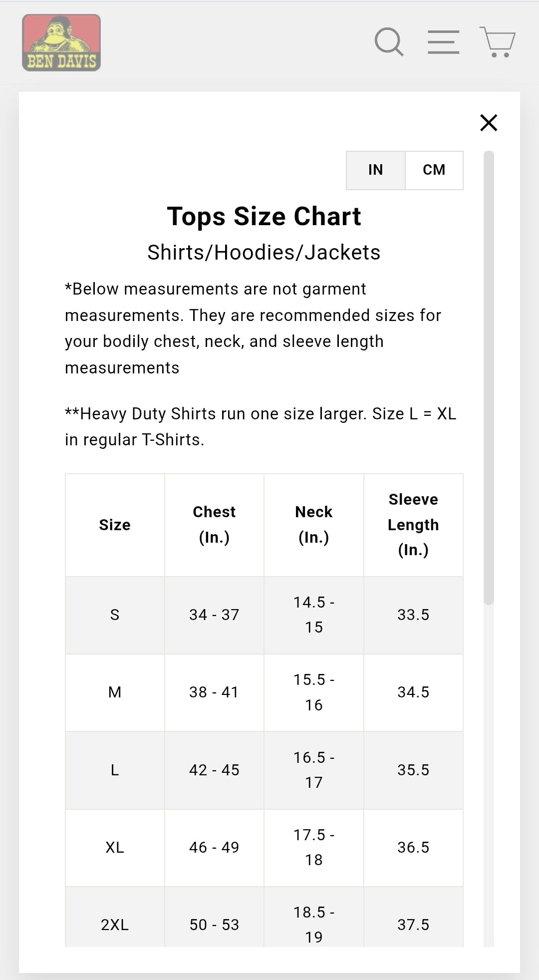Click the size chart vertical scrollbar

point(489,377)
